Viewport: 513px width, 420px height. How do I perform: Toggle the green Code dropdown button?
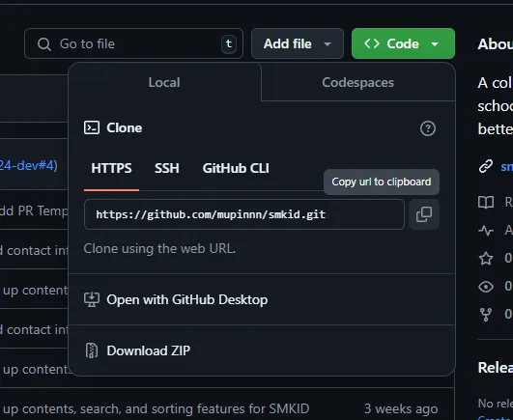pos(403,43)
